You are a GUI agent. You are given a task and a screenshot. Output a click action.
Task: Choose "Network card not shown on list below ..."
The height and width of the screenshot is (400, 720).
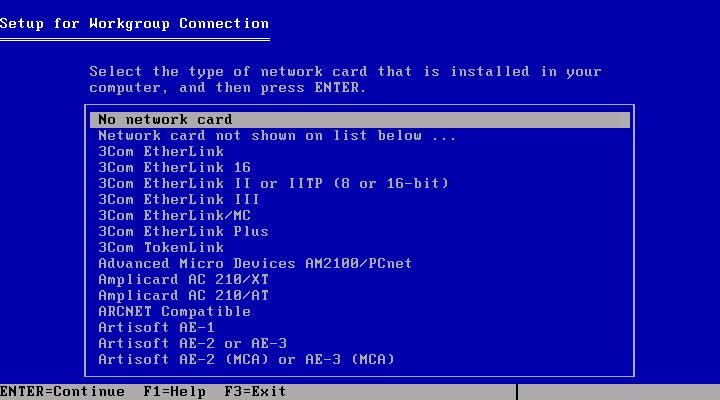(277, 136)
